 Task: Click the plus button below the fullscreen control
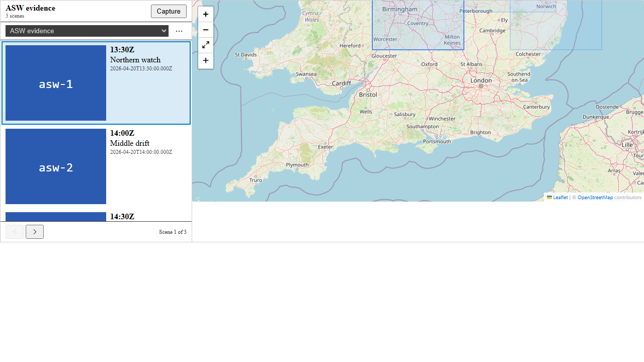[x=206, y=61]
